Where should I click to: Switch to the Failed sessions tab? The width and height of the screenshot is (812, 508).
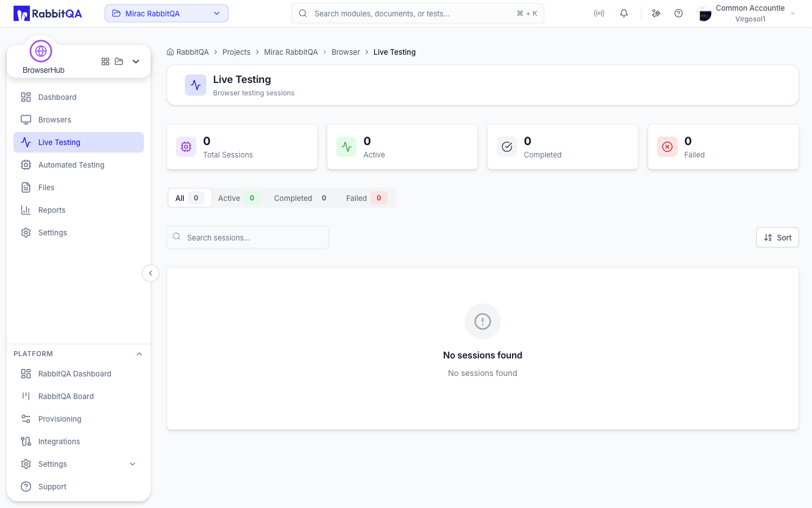[367, 198]
